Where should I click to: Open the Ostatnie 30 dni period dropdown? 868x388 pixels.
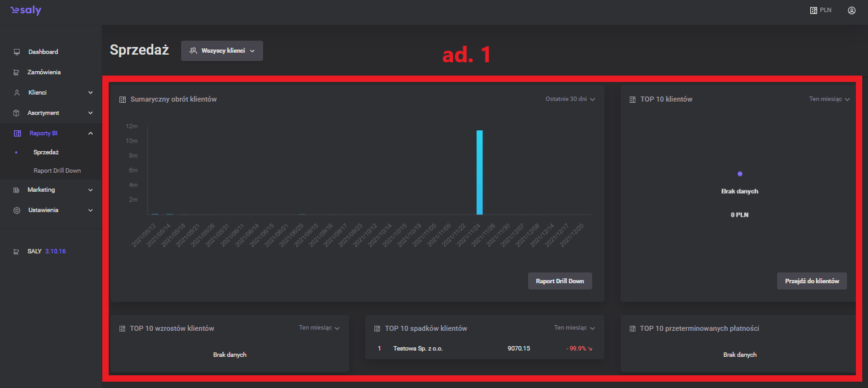[x=570, y=99]
